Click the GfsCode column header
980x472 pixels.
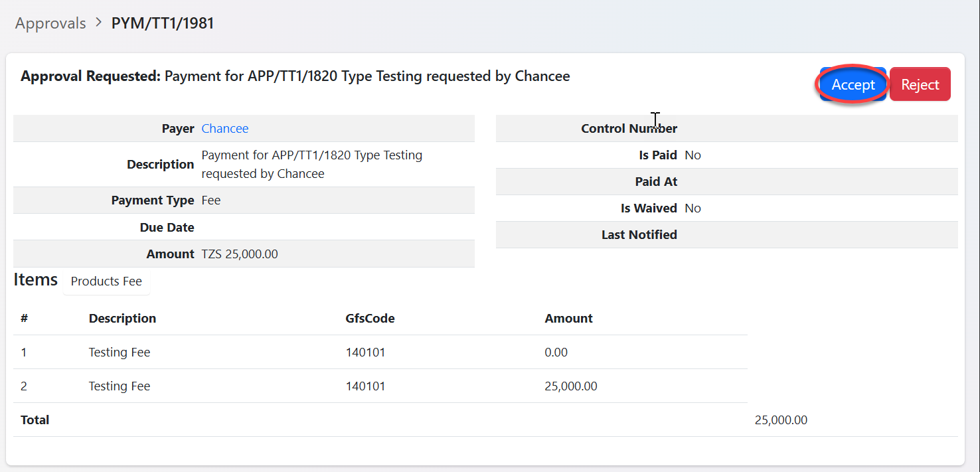[x=370, y=318]
